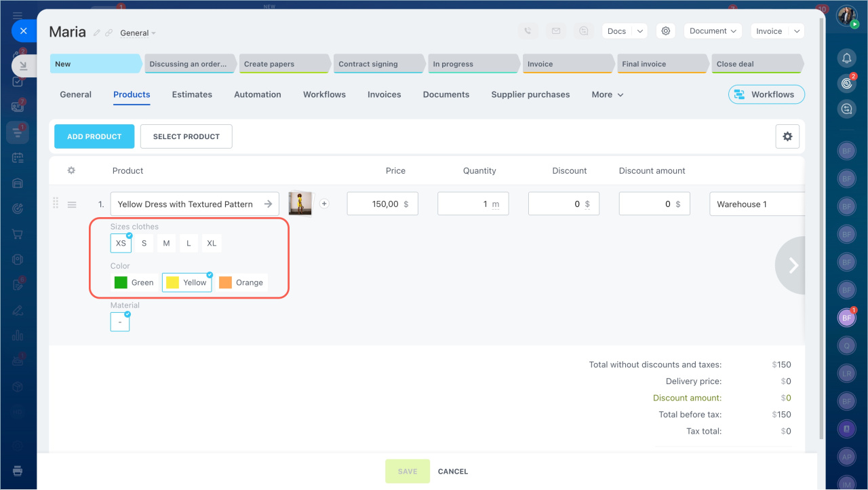Screen dimensions: 868x490
Task: Click pencil icon to edit deal name
Action: 97,33
